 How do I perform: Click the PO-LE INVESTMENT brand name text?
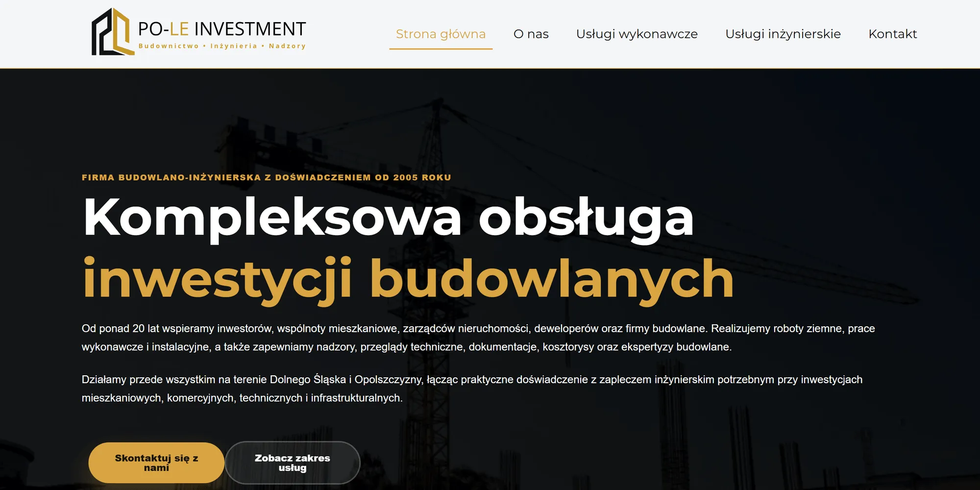(222, 29)
